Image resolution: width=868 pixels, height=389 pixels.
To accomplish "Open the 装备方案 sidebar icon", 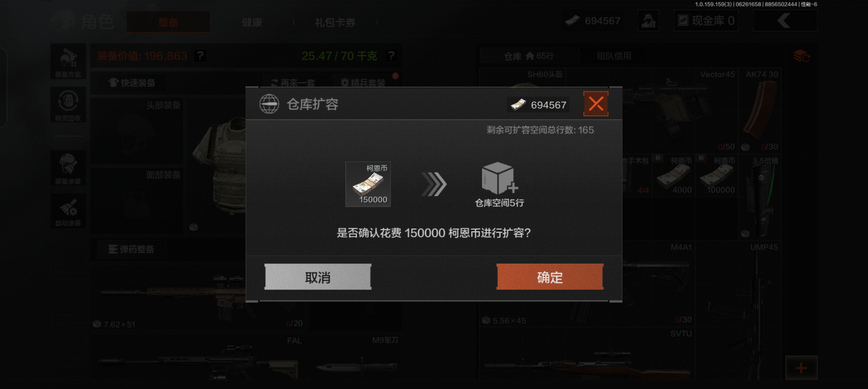I will coord(68,62).
